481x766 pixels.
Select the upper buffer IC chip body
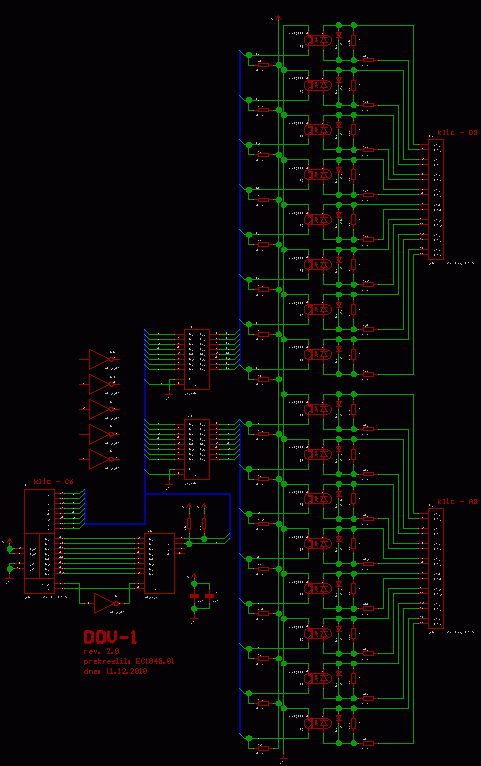[197, 360]
